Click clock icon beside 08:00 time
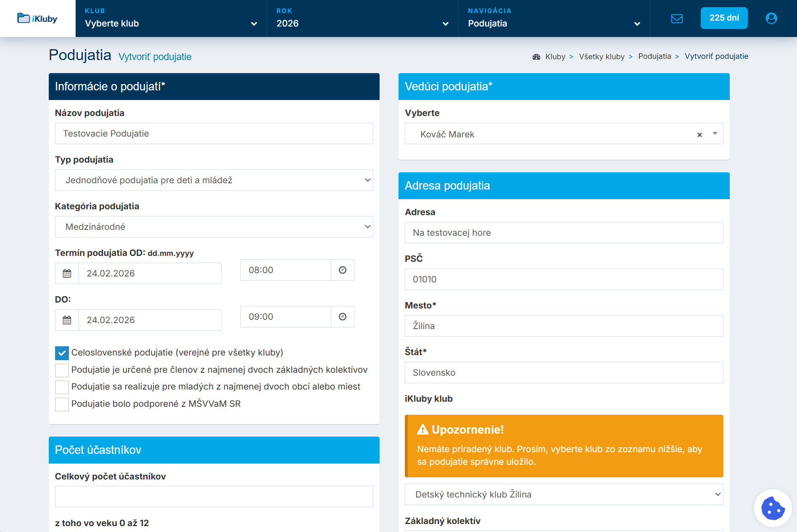Viewport: 797px width, 532px height. coord(343,270)
